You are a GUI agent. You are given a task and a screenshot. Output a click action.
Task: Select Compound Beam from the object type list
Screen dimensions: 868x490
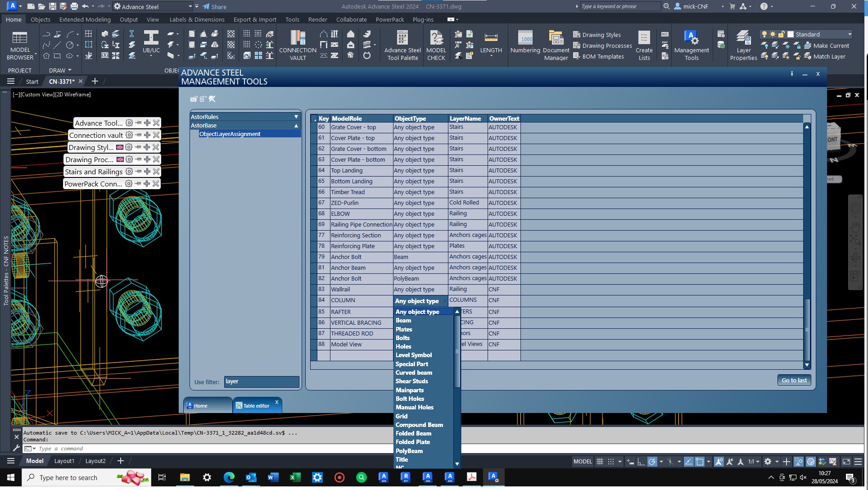click(x=419, y=425)
